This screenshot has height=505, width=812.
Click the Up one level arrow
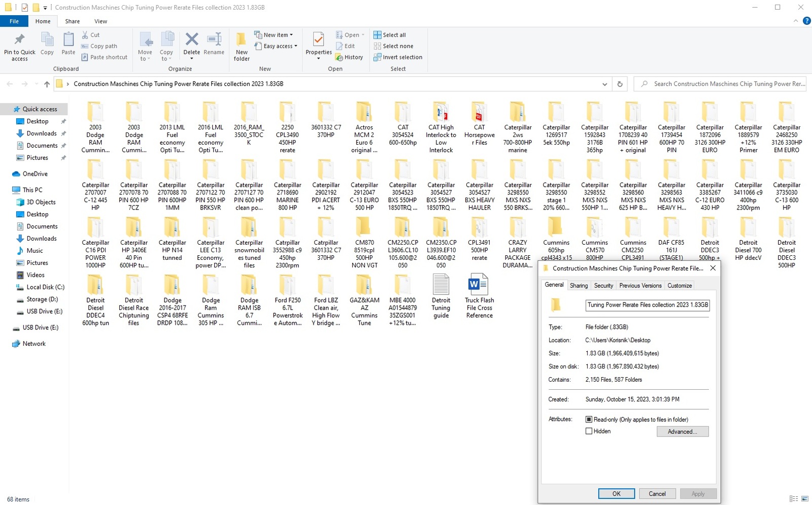tap(47, 84)
